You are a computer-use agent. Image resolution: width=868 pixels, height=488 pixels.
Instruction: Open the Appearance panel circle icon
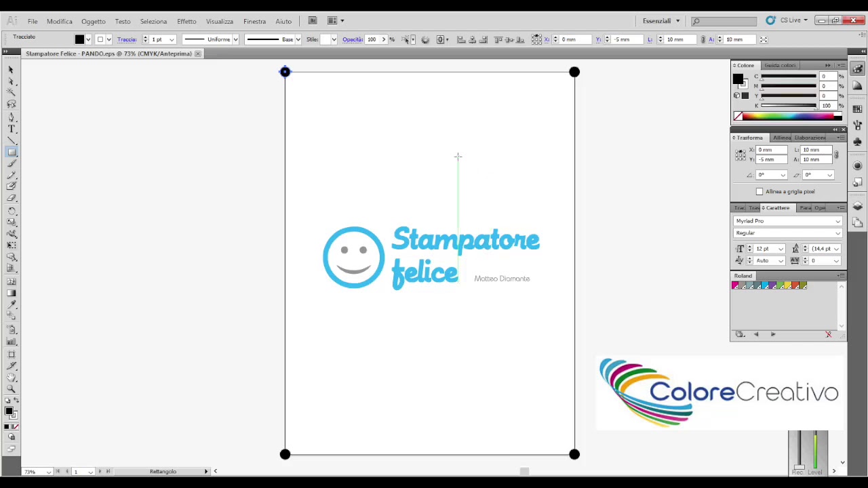pos(858,166)
